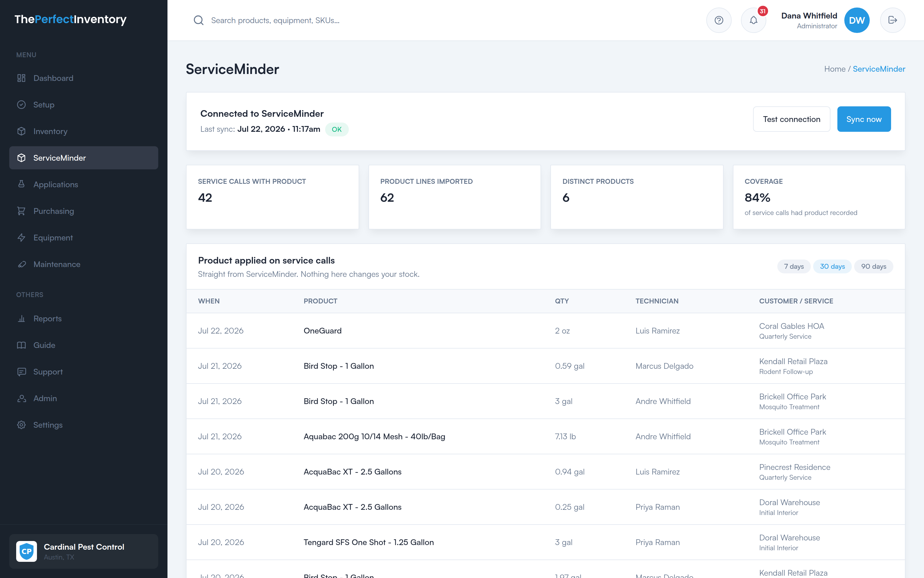
Task: Open the Dashboard menu item
Action: 84,78
